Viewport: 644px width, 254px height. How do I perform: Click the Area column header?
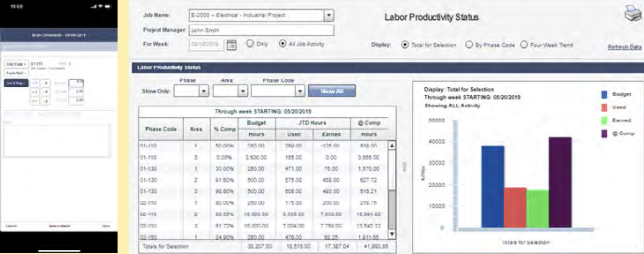pyautogui.click(x=196, y=129)
